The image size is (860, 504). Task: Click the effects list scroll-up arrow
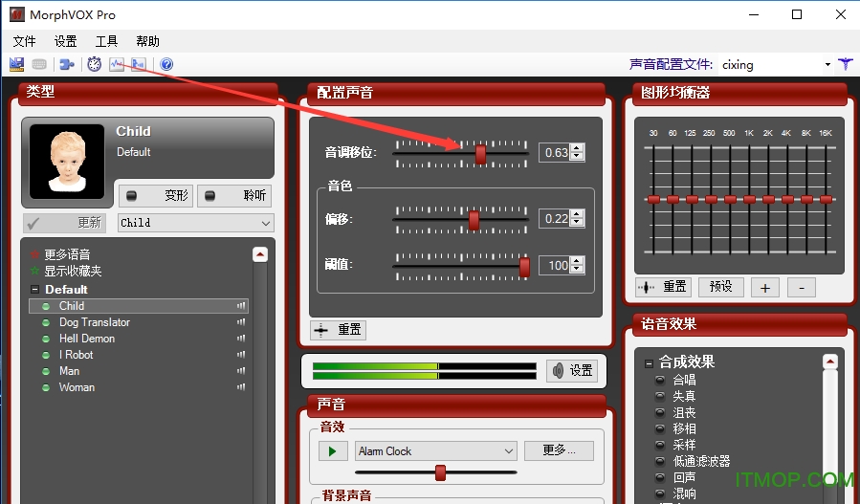[830, 362]
